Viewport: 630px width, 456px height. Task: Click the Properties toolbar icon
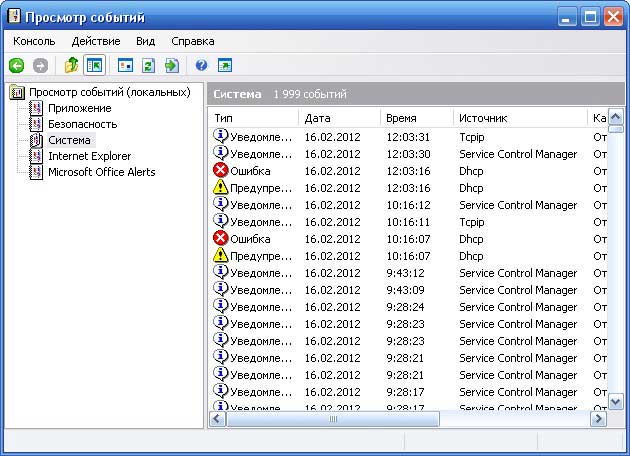[126, 66]
